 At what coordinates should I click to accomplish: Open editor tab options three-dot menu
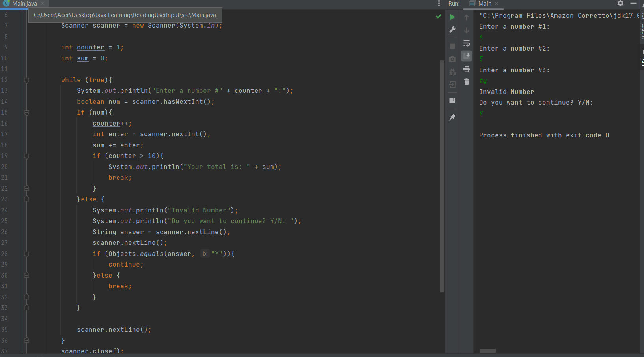439,4
